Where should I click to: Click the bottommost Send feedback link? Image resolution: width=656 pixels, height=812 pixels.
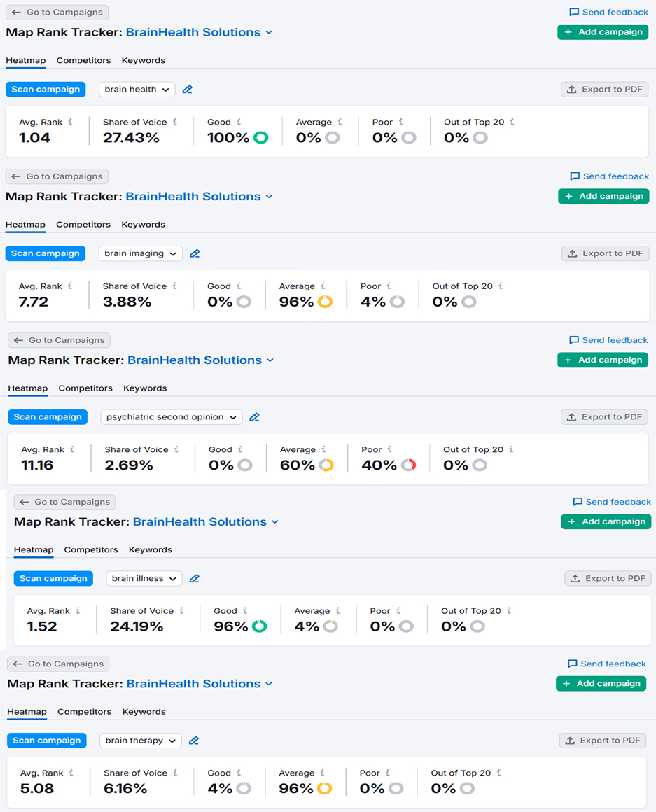pyautogui.click(x=607, y=664)
